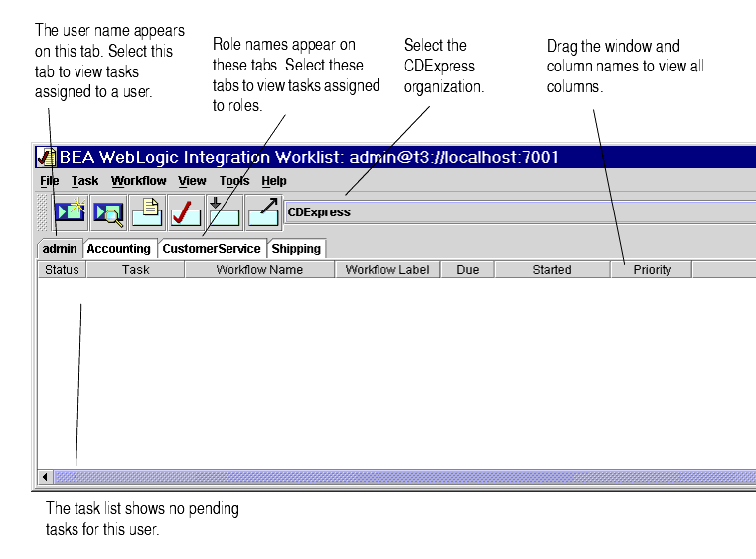Open the Tools menu
756x559 pixels.
(234, 181)
